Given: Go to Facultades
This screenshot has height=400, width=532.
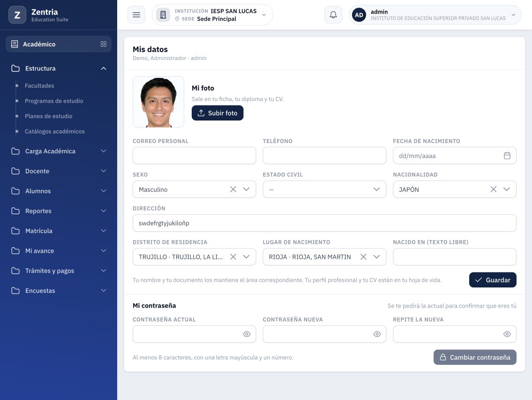Looking at the screenshot, I should tap(39, 85).
